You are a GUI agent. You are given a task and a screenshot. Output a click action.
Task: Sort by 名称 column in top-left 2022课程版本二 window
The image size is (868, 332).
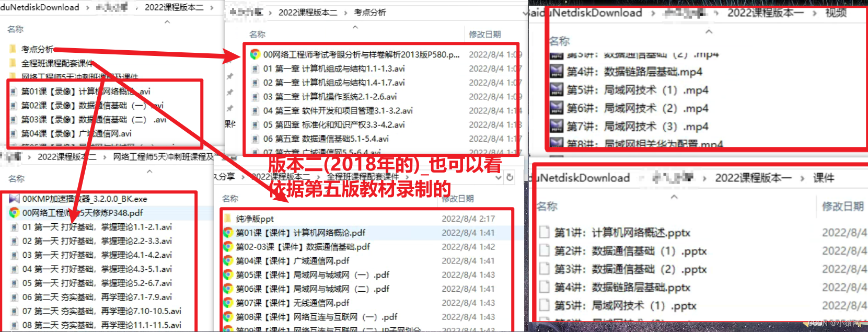pyautogui.click(x=15, y=29)
